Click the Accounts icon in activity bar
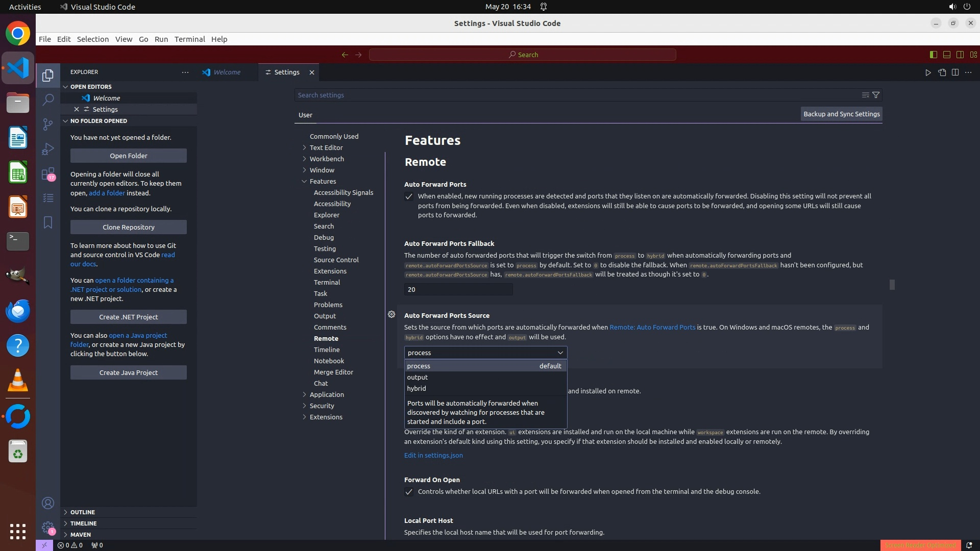The height and width of the screenshot is (551, 980). coord(48,503)
